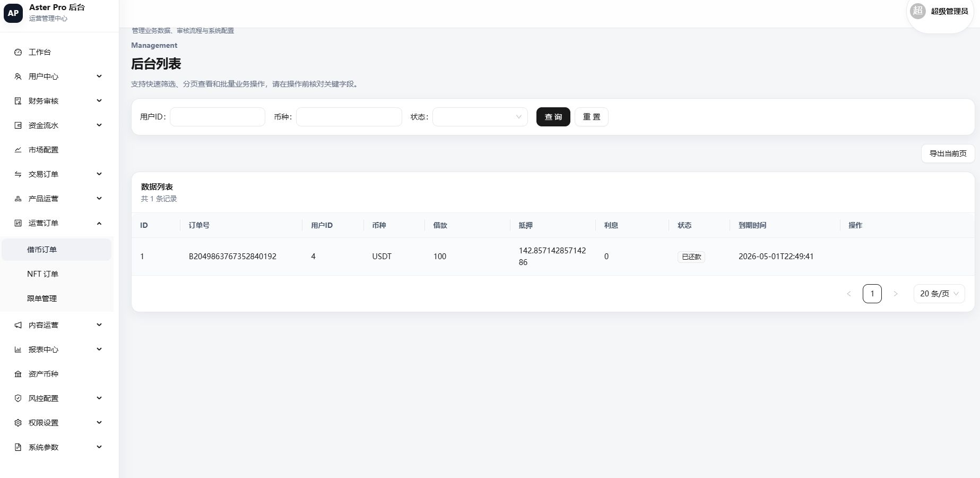The width and height of the screenshot is (980, 478).
Task: Click the 权限设置 gear icon
Action: (18, 423)
